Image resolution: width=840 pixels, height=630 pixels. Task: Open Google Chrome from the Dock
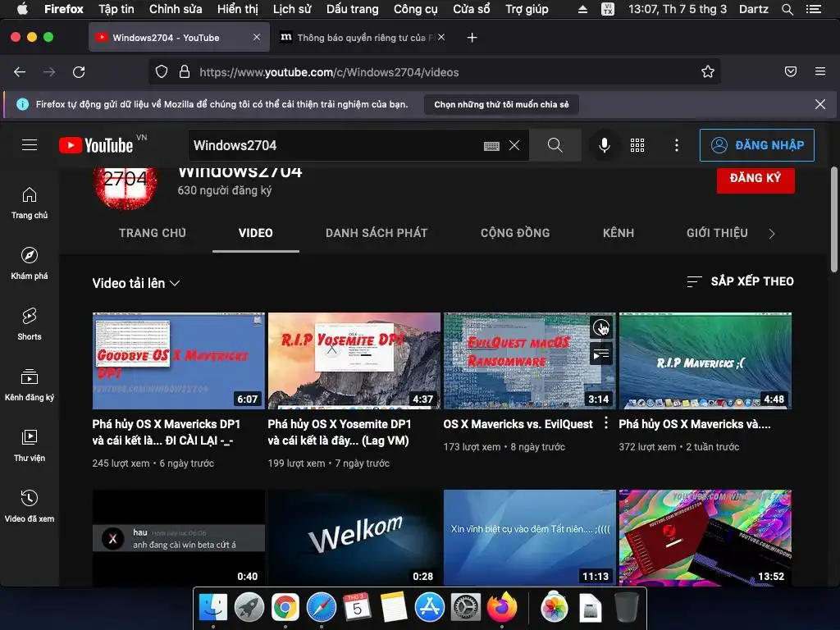tap(285, 608)
